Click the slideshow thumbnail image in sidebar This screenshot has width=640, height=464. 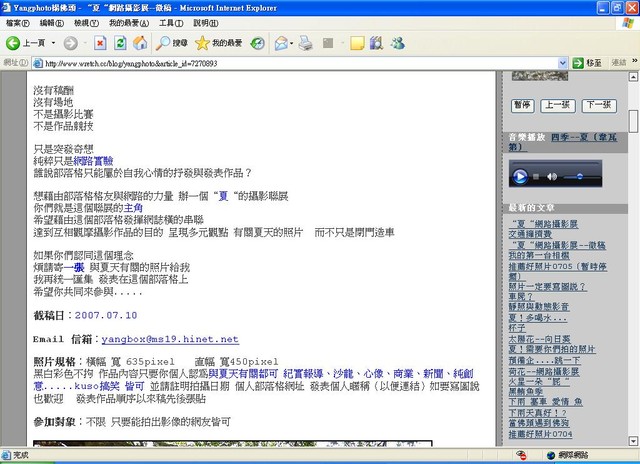click(540, 75)
